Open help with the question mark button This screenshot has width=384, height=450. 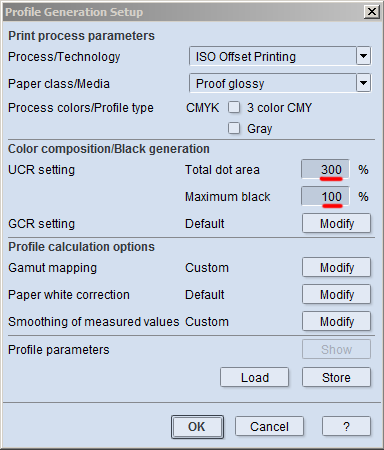346,426
